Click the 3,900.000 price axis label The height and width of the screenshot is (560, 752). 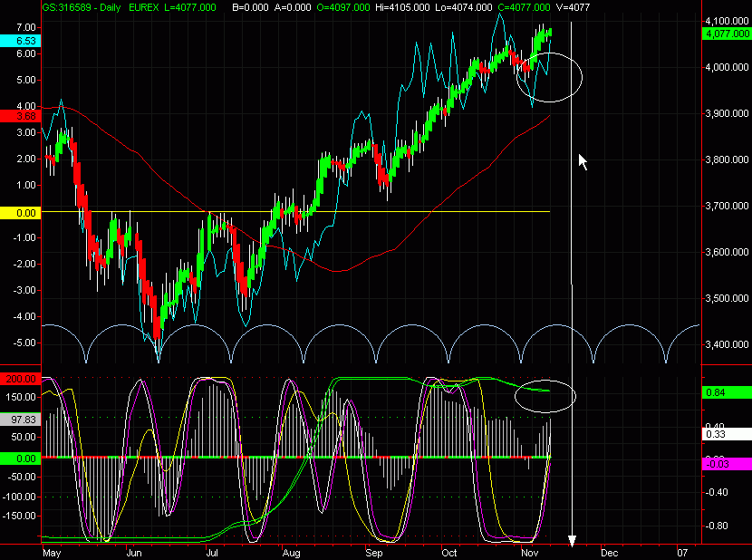pos(727,114)
